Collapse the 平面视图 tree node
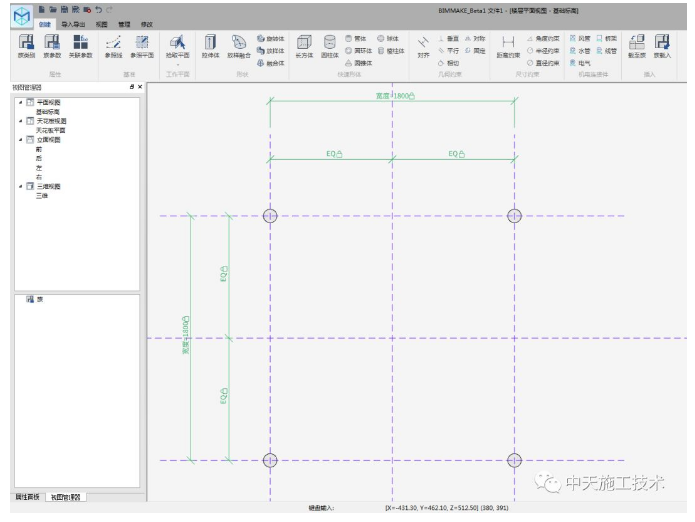The width and height of the screenshot is (695, 522). 20,102
